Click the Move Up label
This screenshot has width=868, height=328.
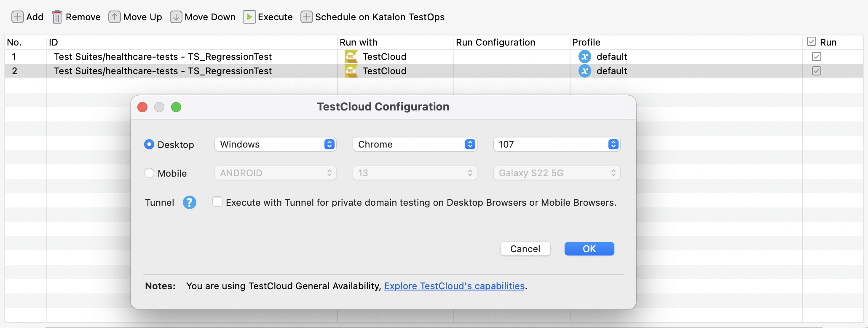tap(142, 17)
